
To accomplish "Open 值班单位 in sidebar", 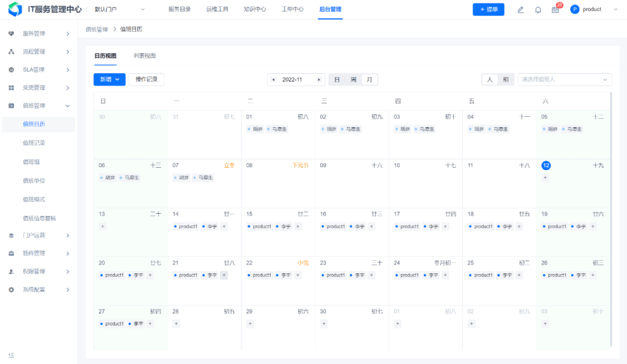I will (x=34, y=181).
